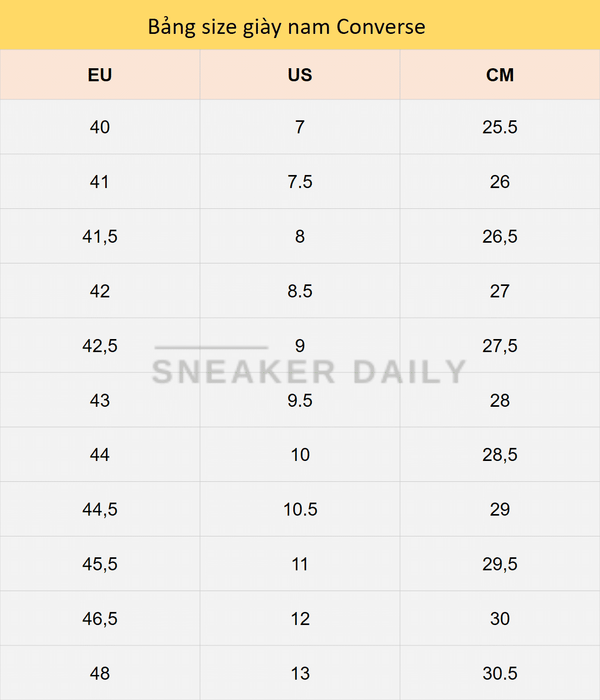Click the table title 'Bảng size giày nam Converse'
The height and width of the screenshot is (700, 600).
[286, 27]
